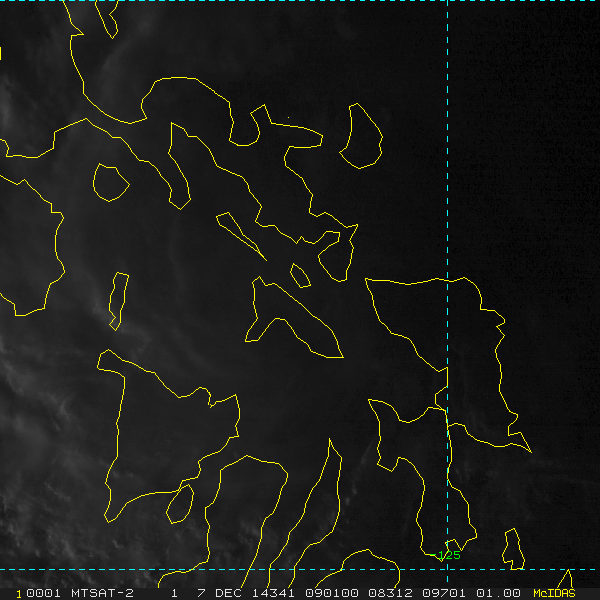The height and width of the screenshot is (600, 600).
Task: Click the small yellow marker on left edge
Action: point(1,53)
